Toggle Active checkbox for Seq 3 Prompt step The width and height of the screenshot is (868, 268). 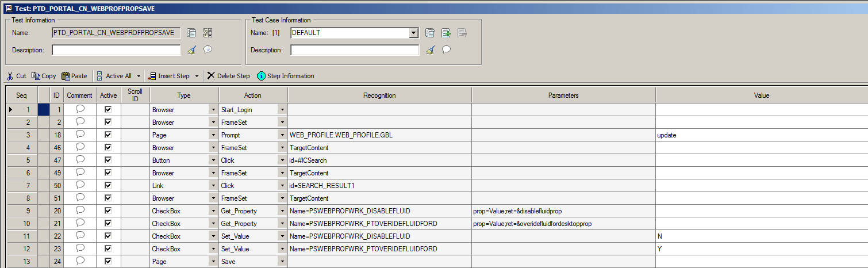click(107, 135)
